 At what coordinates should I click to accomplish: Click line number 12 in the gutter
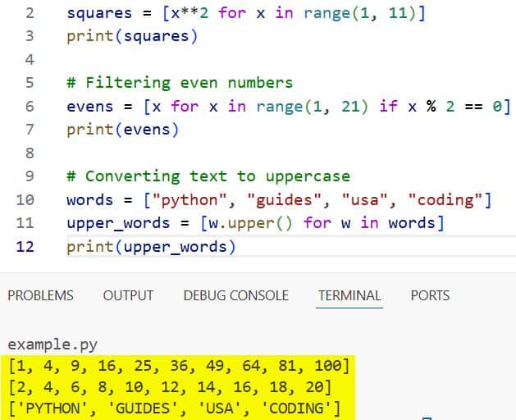tap(25, 247)
